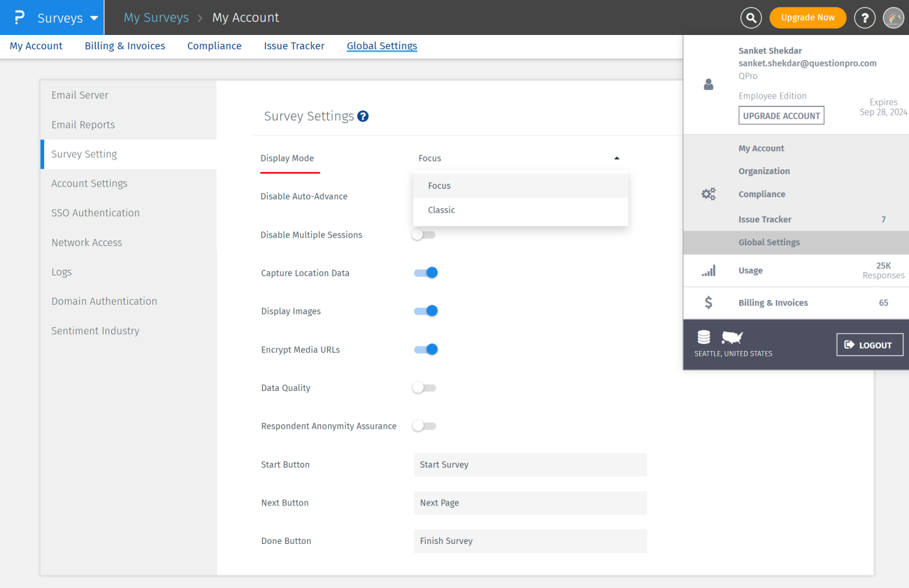
Task: Click the Upgrade Now button
Action: pyautogui.click(x=808, y=17)
